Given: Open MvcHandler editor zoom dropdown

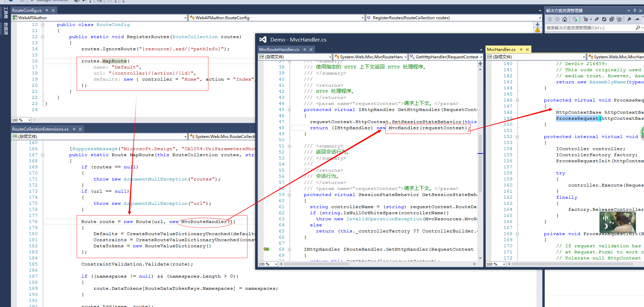Looking at the screenshot, I should pyautogui.click(x=504, y=264).
